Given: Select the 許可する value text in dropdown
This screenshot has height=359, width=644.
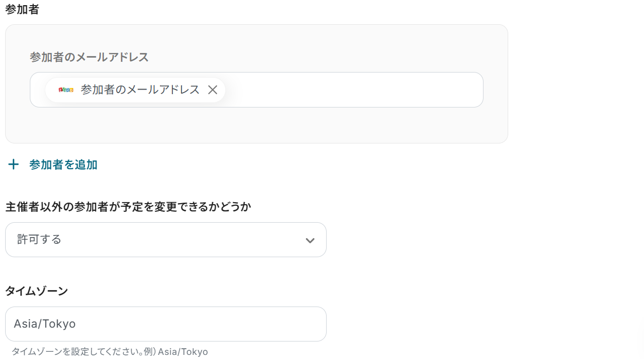Looking at the screenshot, I should (x=39, y=240).
